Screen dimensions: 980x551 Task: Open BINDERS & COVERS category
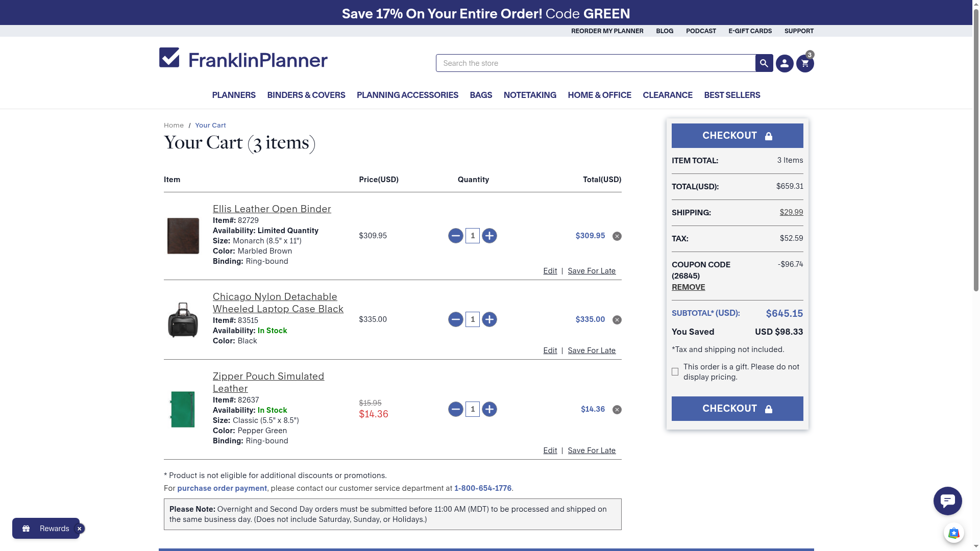coord(306,95)
